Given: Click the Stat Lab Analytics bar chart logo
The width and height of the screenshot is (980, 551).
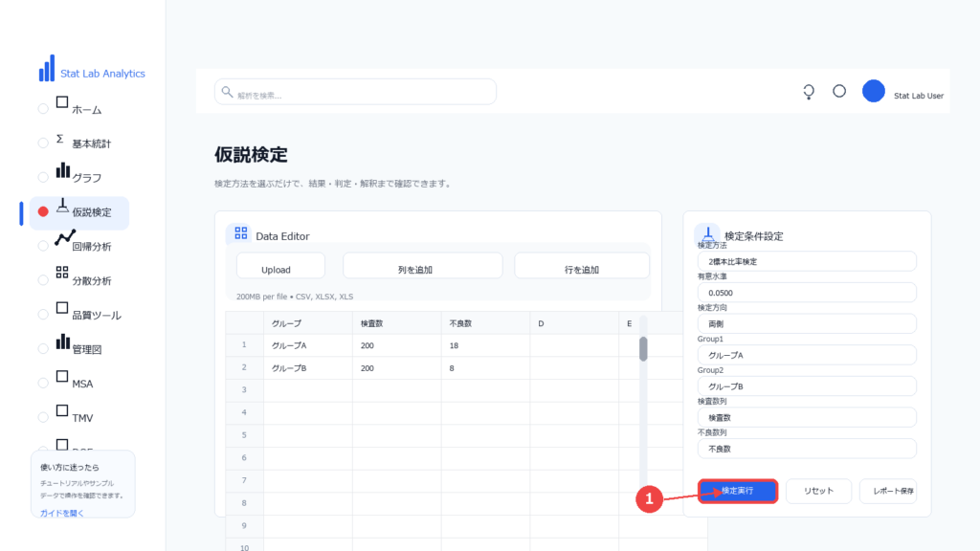Looking at the screenshot, I should [x=47, y=68].
